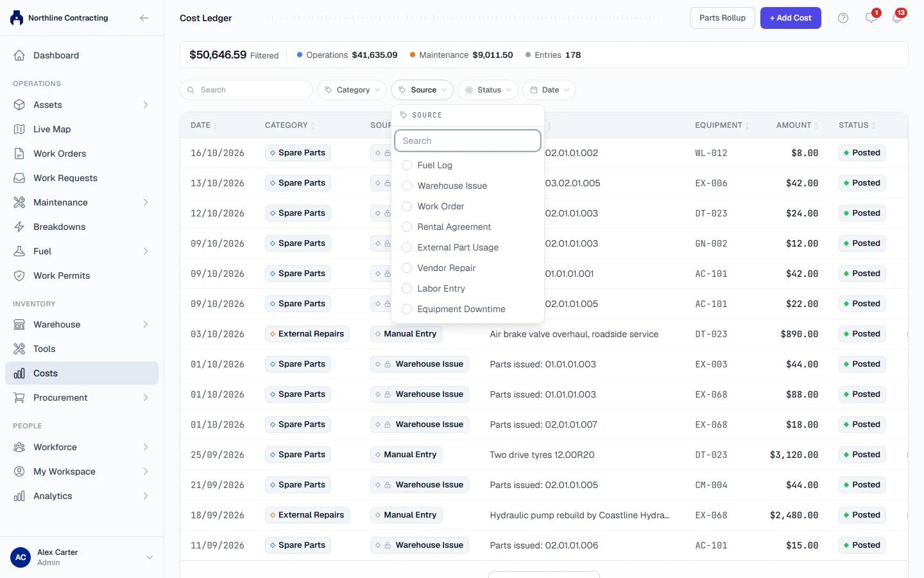Image resolution: width=924 pixels, height=578 pixels.
Task: Click the Parts Rollup button
Action: point(723,18)
